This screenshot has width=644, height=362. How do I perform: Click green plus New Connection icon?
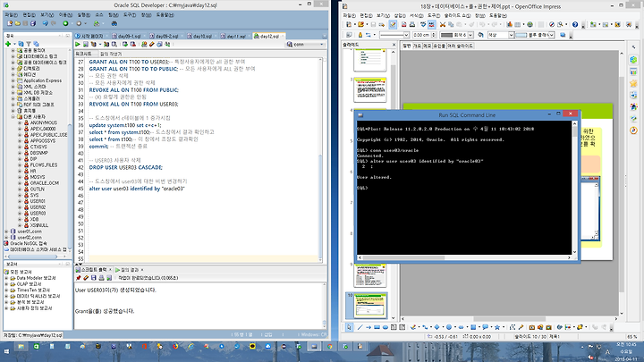tap(8, 44)
